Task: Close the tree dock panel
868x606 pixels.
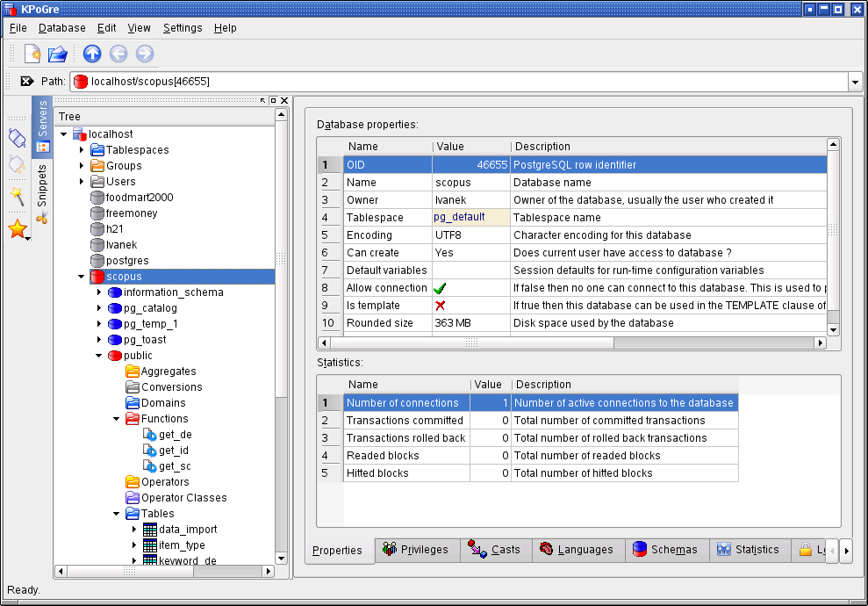Action: tap(284, 100)
